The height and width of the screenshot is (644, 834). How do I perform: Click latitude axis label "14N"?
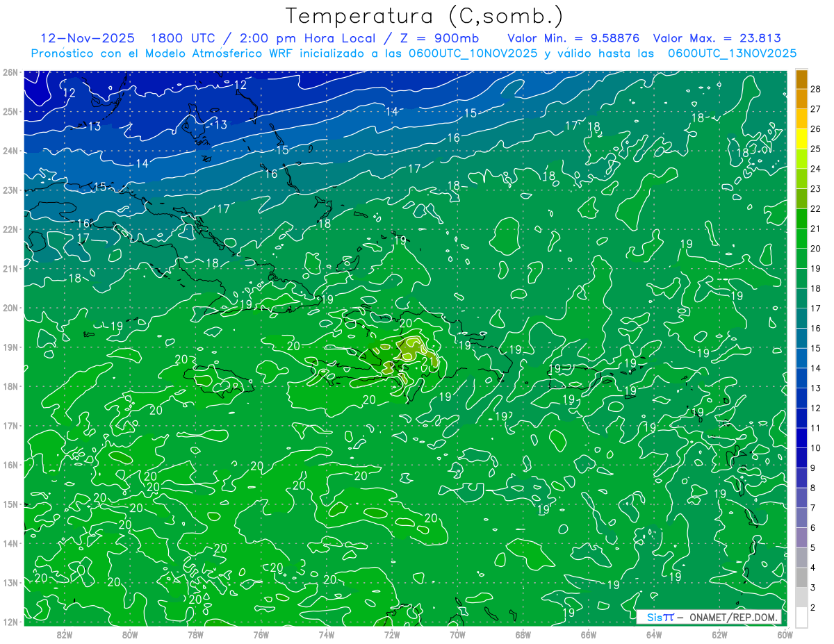(x=10, y=543)
